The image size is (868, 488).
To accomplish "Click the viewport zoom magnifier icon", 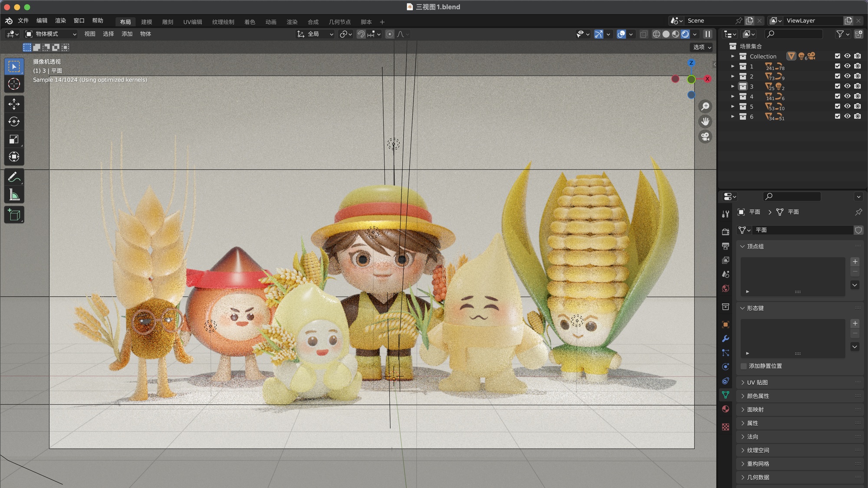I will tap(705, 106).
